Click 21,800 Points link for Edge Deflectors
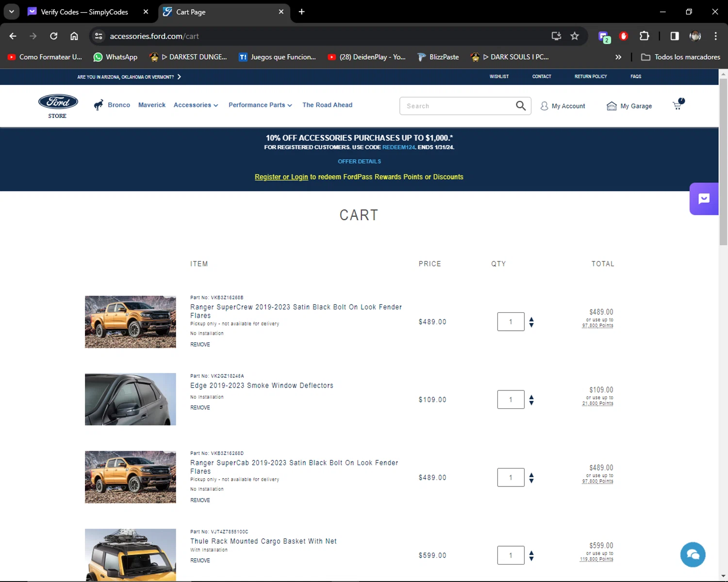 point(597,404)
